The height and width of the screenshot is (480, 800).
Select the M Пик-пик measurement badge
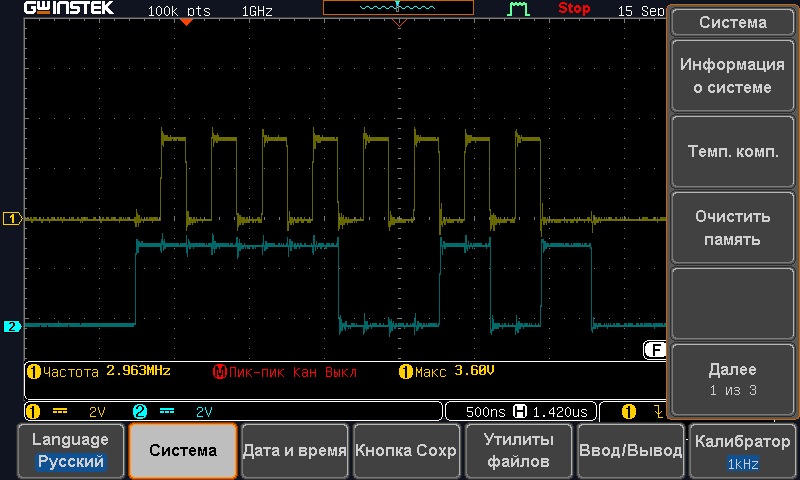coord(219,372)
